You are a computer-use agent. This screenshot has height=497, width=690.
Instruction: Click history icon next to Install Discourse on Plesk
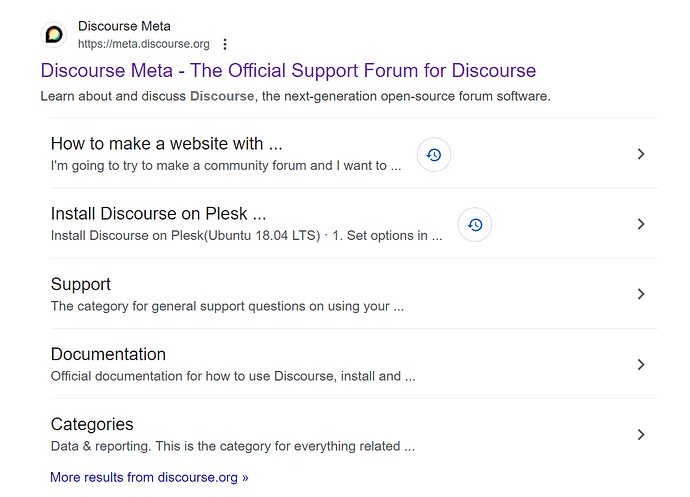[x=475, y=225]
